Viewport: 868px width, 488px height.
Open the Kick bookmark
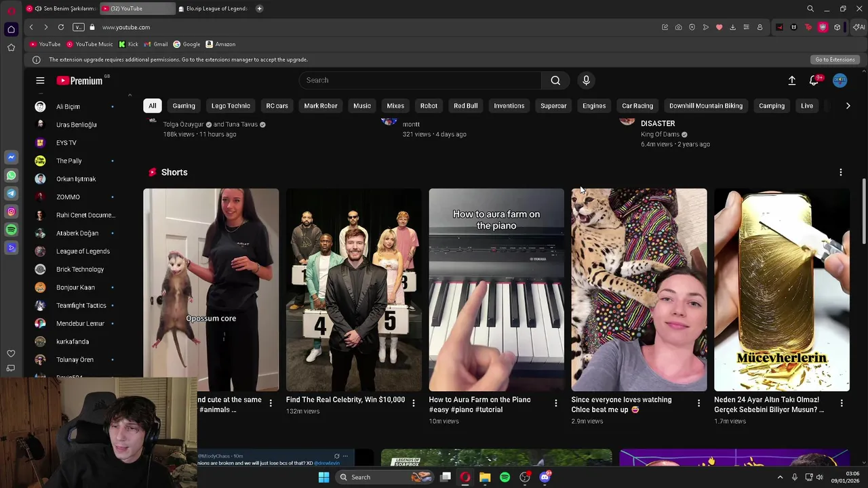pyautogui.click(x=128, y=44)
